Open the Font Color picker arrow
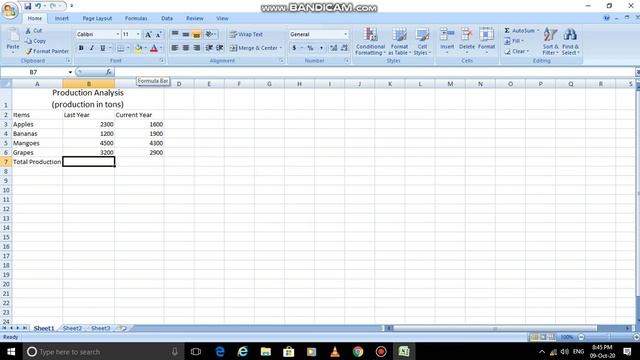This screenshot has width=640, height=360. (x=161, y=48)
